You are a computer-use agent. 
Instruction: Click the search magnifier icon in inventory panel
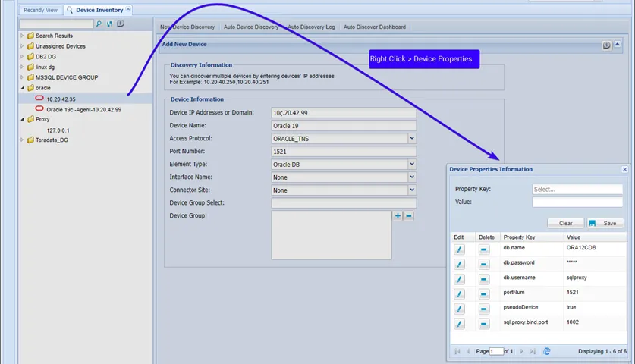(99, 24)
